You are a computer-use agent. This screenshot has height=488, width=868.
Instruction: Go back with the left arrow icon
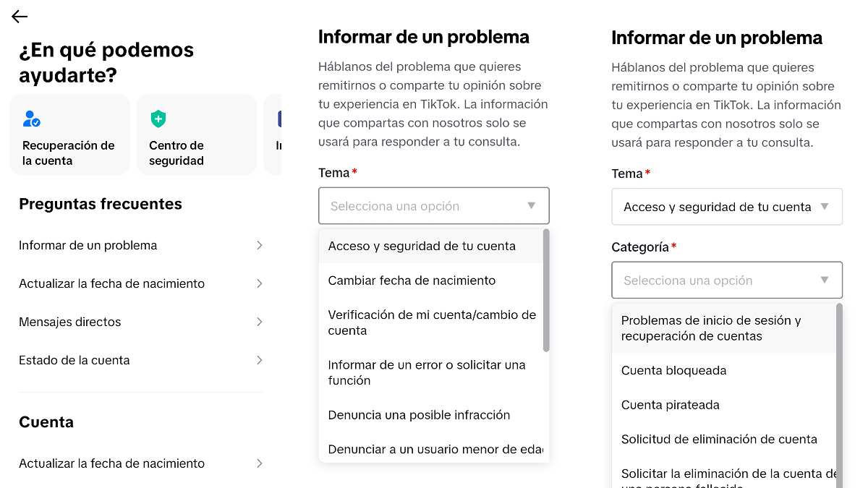20,17
